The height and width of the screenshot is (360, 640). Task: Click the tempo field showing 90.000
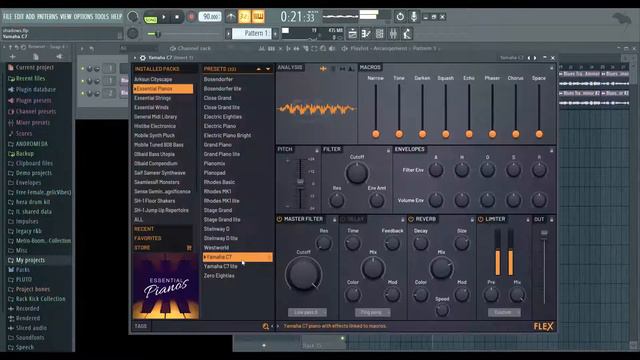pos(210,17)
